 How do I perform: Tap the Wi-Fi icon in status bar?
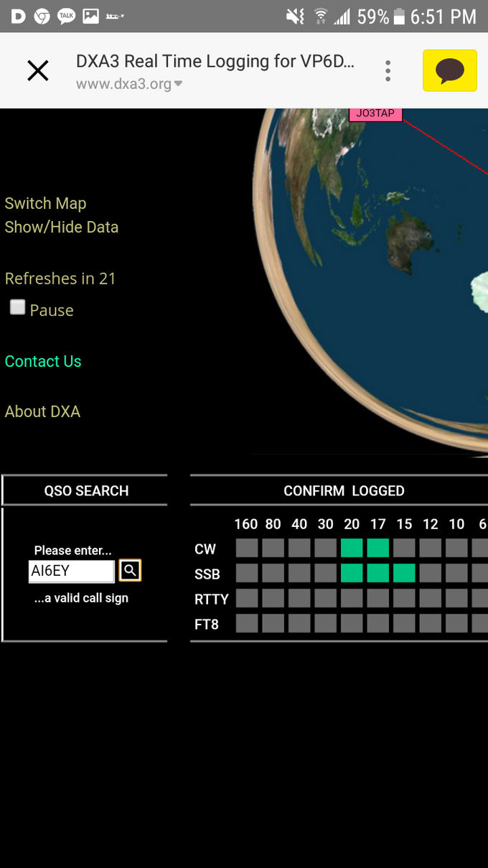321,17
